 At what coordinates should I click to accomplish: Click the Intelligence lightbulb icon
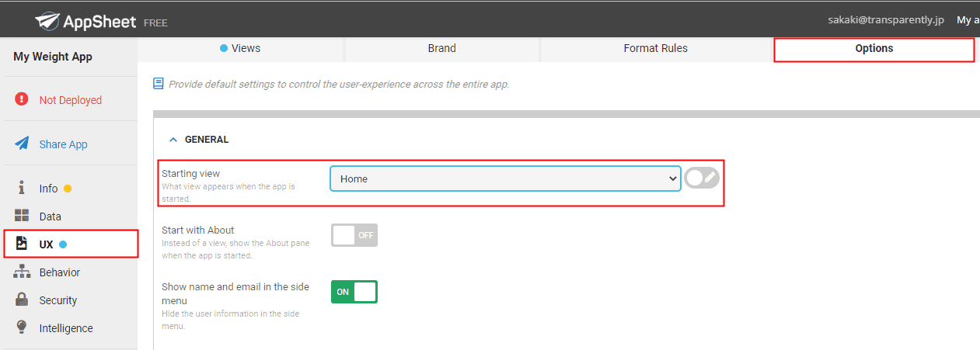(22, 327)
